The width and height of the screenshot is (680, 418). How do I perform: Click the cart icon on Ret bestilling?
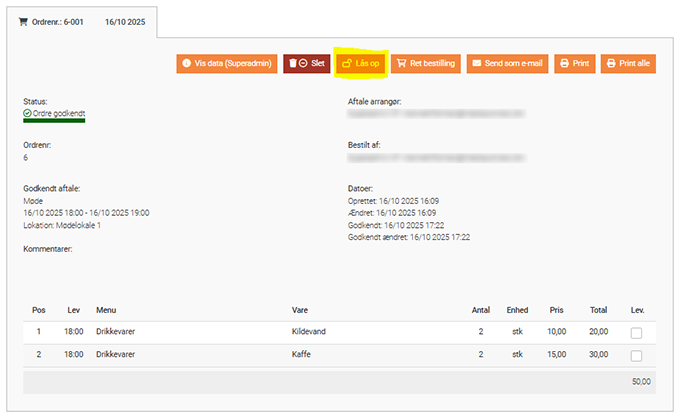point(402,63)
